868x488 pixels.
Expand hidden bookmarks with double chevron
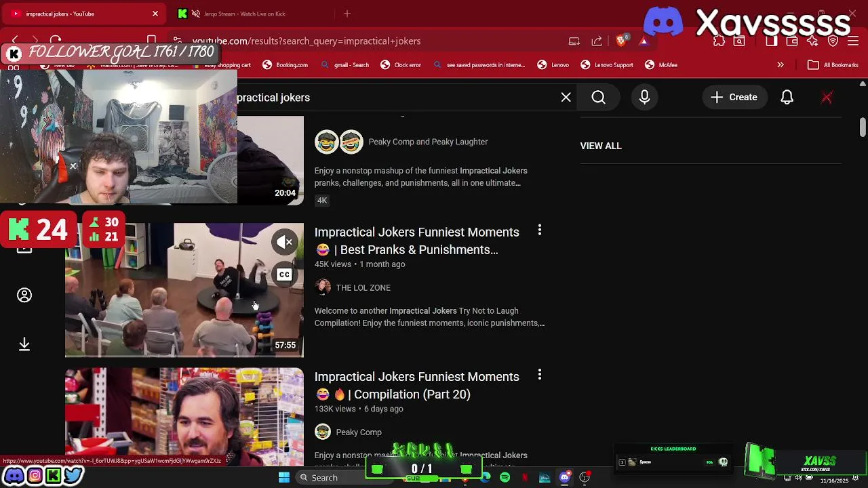click(x=781, y=65)
